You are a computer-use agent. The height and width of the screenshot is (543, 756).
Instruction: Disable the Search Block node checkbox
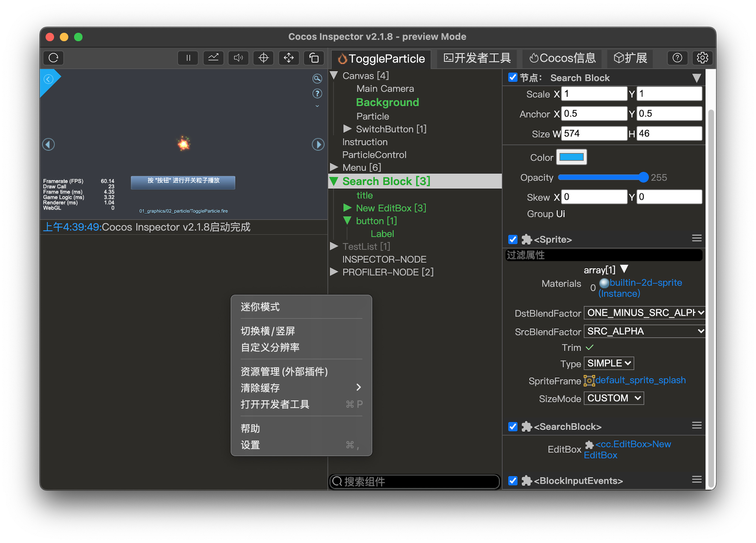point(513,78)
